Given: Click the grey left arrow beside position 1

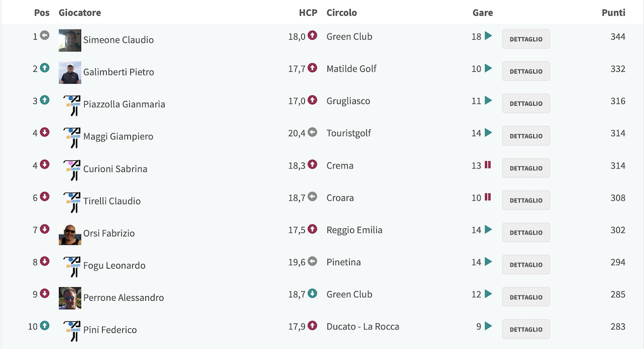Looking at the screenshot, I should (45, 36).
